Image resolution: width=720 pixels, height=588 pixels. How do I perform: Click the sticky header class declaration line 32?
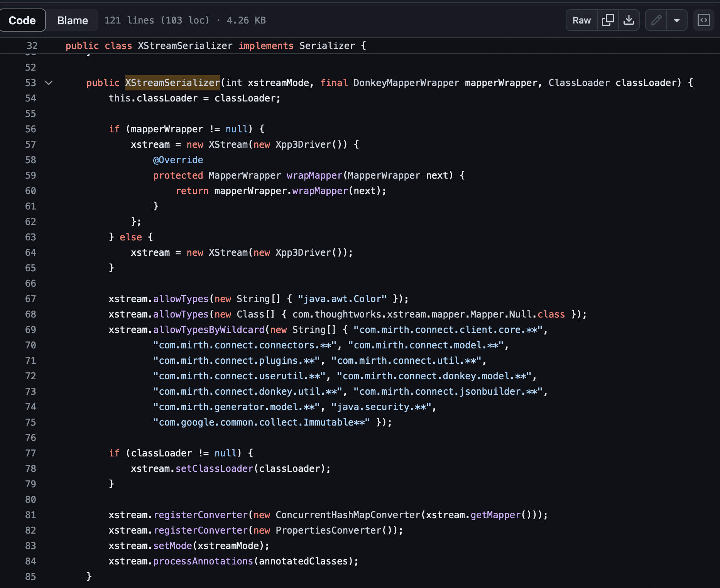[x=215, y=46]
